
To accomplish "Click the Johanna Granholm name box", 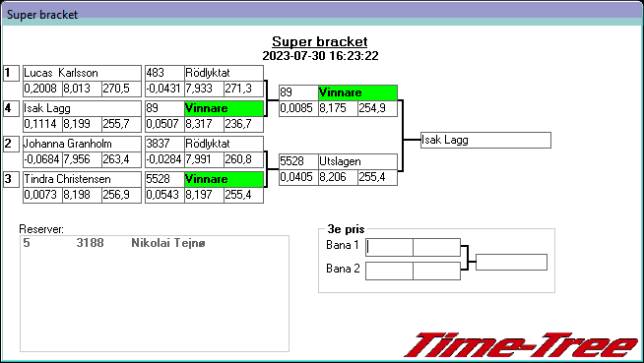I will point(82,144).
